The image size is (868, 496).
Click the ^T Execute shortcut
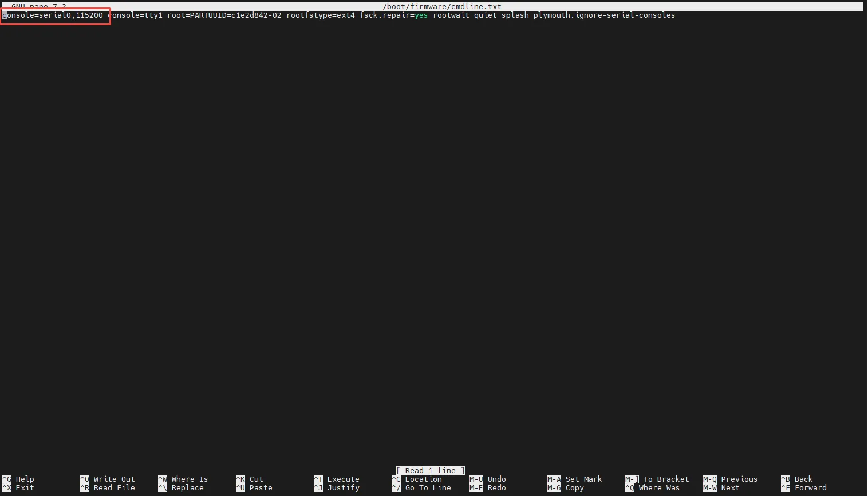337,479
